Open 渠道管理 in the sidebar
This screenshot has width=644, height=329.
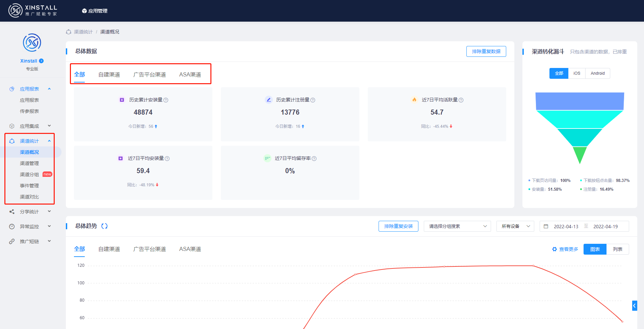tap(29, 163)
